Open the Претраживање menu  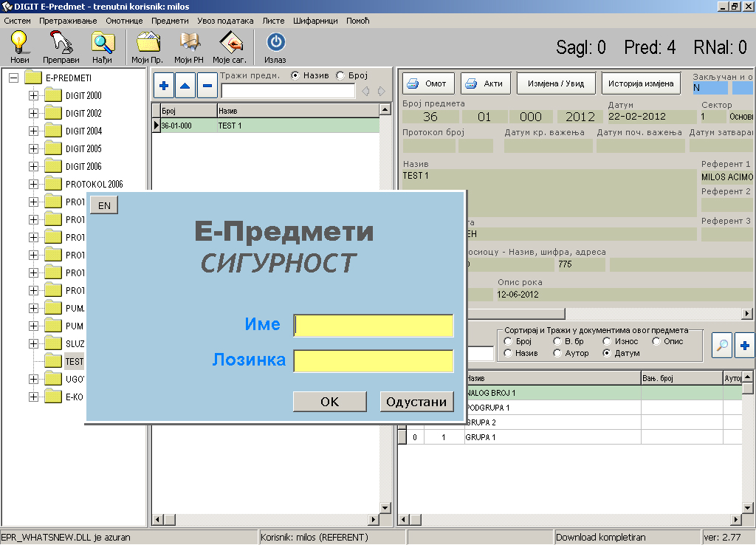(x=69, y=21)
